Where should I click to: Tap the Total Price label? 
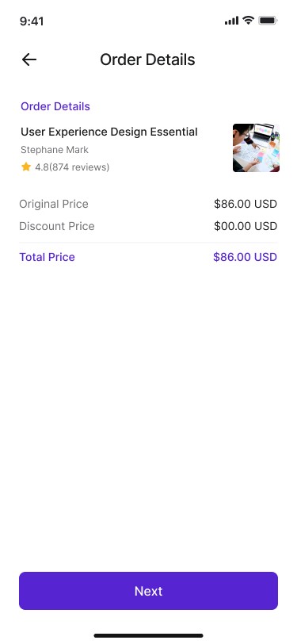48,257
